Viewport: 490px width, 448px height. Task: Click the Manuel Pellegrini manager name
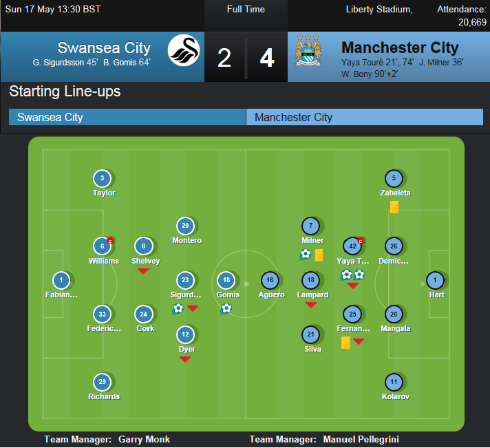361,439
